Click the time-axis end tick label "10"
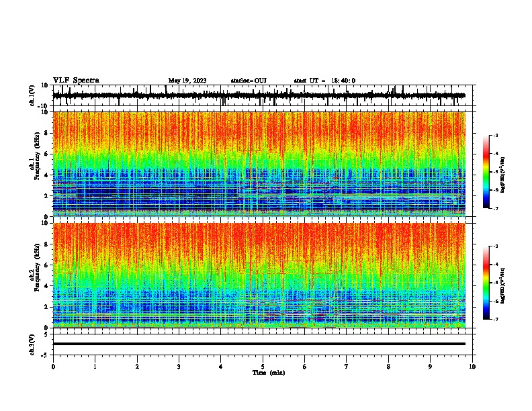532x411 pixels. (472, 367)
